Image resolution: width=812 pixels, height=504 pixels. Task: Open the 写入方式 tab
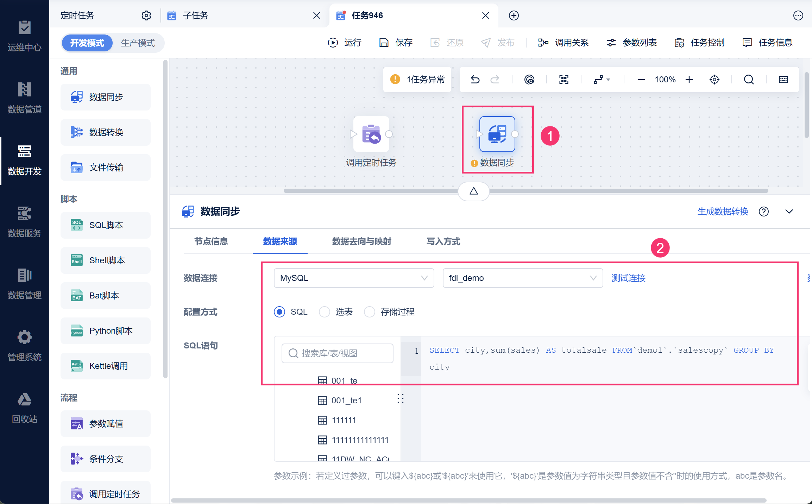443,241
